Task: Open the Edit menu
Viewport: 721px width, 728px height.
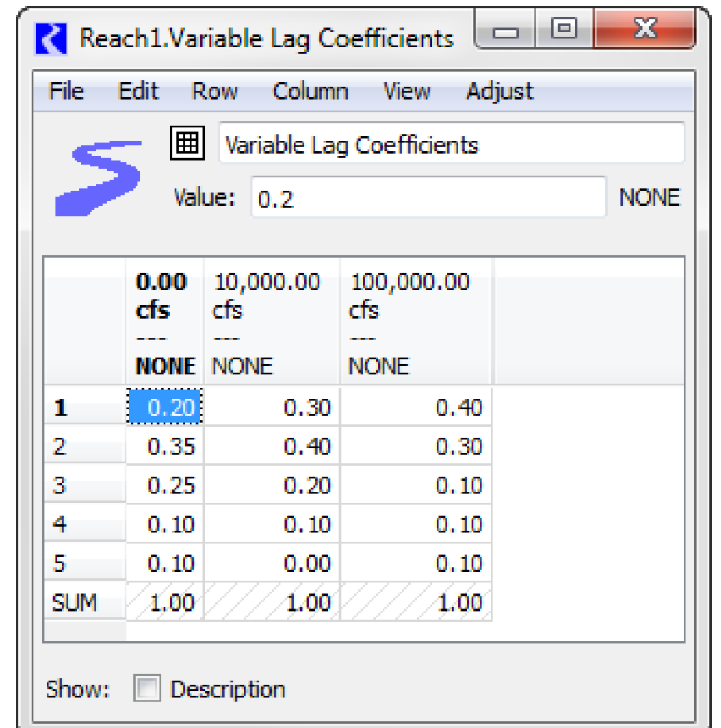Action: pos(138,91)
